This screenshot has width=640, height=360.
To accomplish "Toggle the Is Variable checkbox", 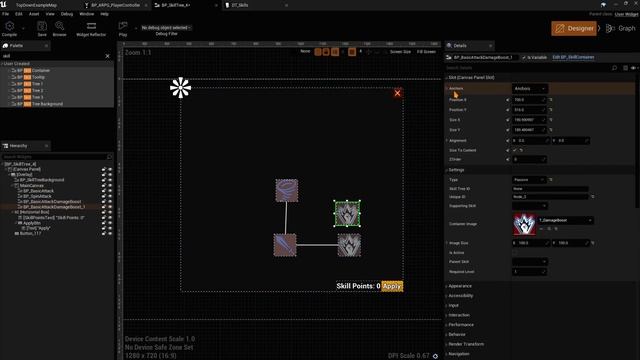I will pyautogui.click(x=524, y=58).
